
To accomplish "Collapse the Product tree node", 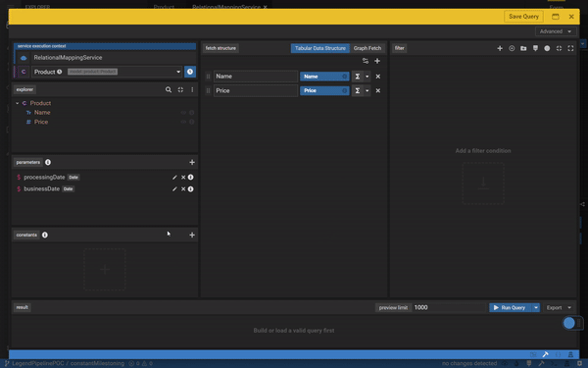I will tap(18, 103).
